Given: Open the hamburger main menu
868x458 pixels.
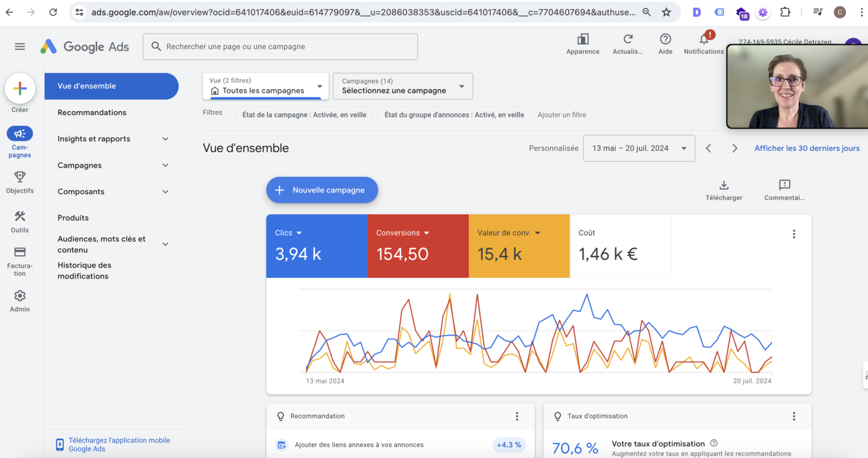Looking at the screenshot, I should coord(20,47).
